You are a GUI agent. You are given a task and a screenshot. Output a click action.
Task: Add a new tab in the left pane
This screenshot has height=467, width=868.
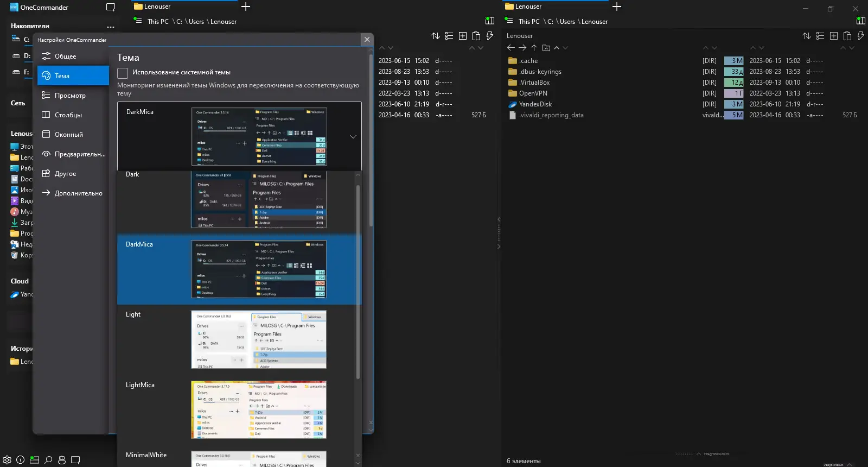click(x=246, y=7)
